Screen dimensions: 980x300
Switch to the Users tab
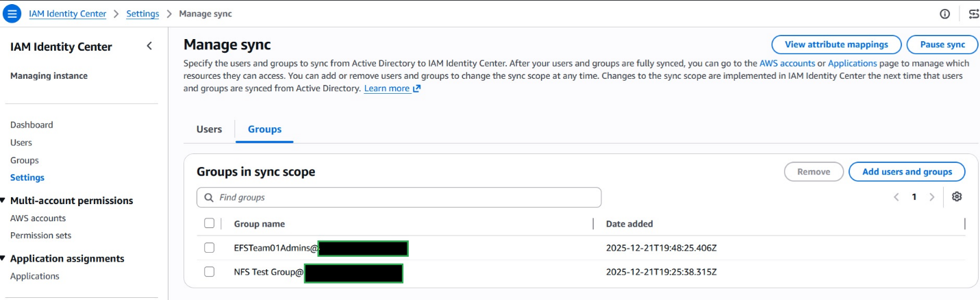(209, 129)
